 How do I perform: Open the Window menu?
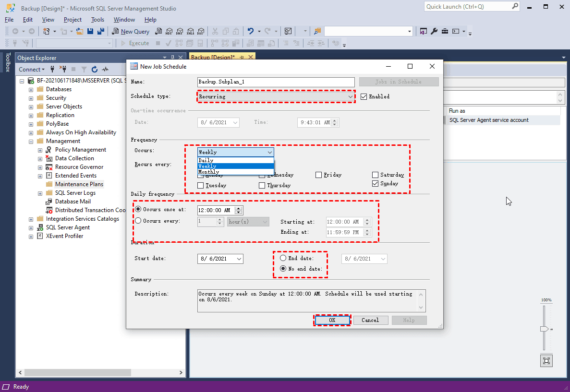pos(124,20)
